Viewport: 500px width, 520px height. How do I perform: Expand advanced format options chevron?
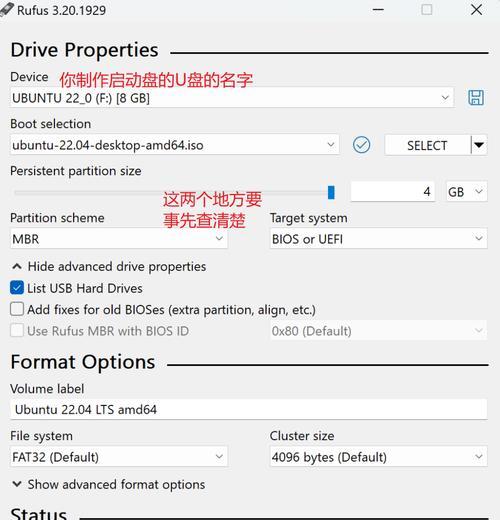point(17,484)
